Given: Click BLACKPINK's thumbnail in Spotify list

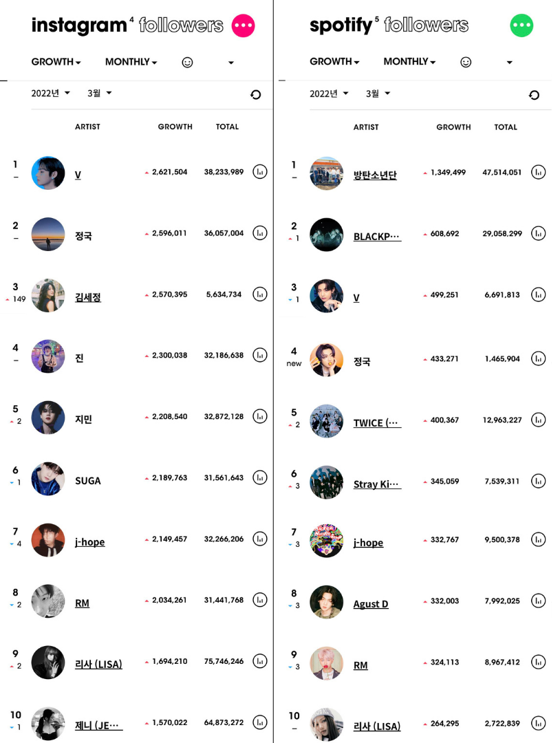Looking at the screenshot, I should click(326, 235).
